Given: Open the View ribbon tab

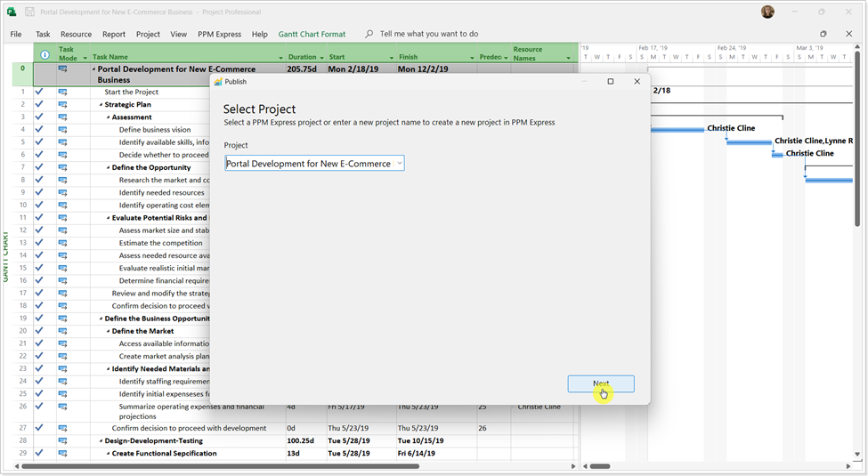Looking at the screenshot, I should (178, 34).
